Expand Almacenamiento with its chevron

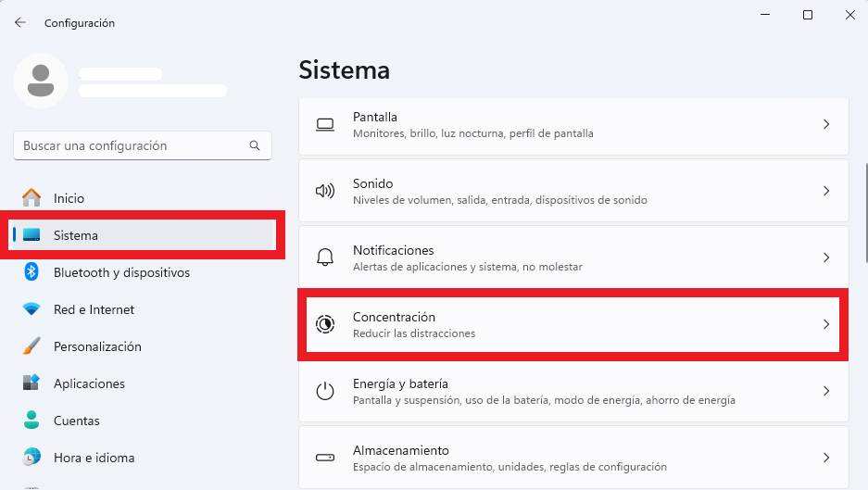pyautogui.click(x=826, y=458)
